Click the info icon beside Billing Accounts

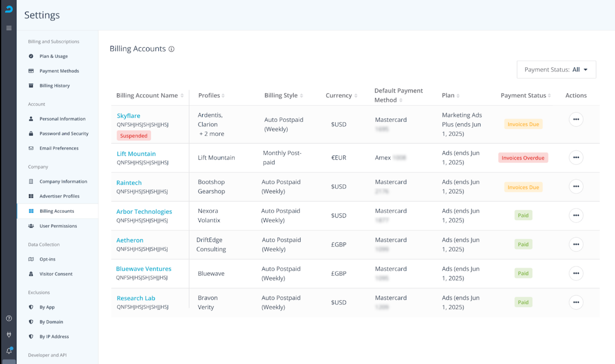[171, 49]
